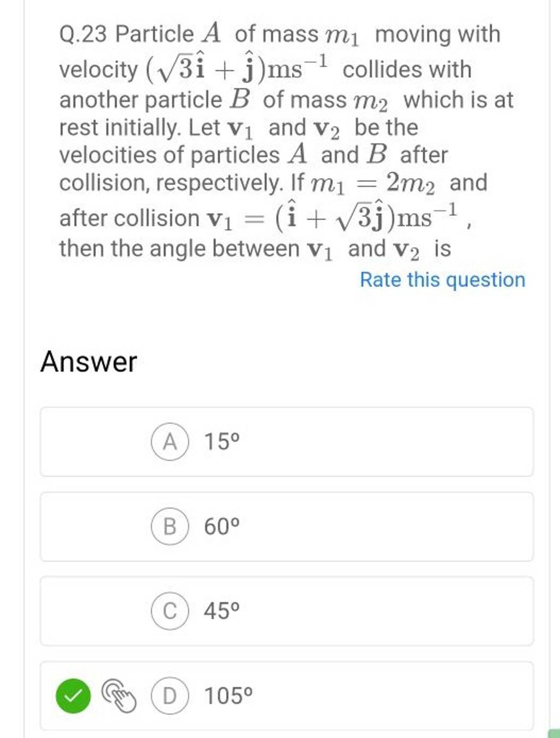Viewport: 560px width, 738px height.
Task: Click the Q.23 question number
Action: pos(84,34)
